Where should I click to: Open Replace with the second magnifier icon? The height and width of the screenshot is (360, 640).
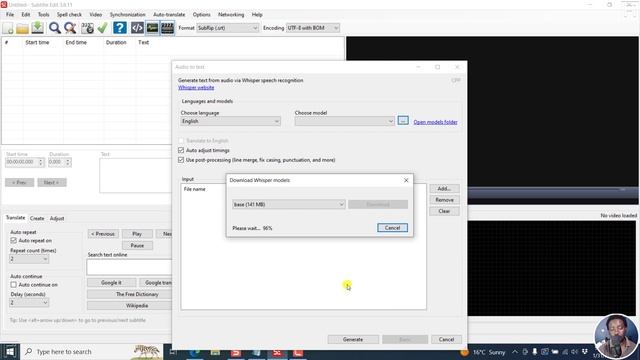tap(70, 28)
